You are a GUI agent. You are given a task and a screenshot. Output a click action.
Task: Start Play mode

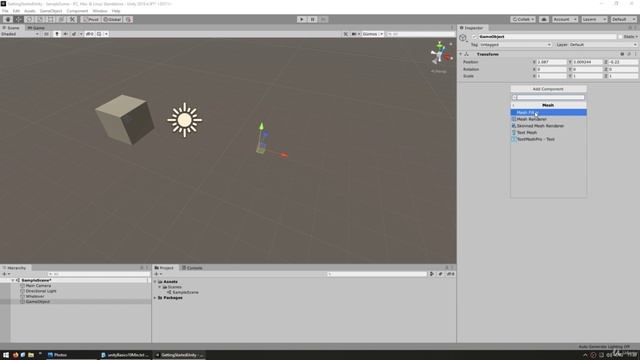(x=302, y=19)
